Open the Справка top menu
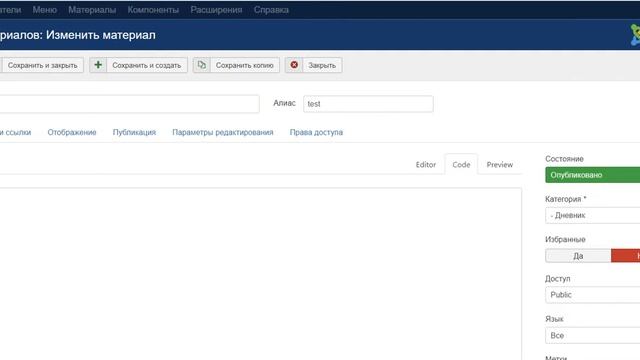 271,10
